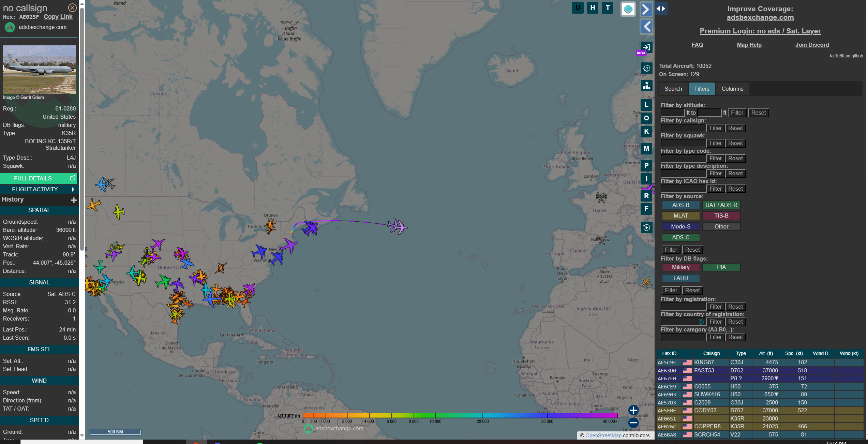Open Premium Login link
The image size is (868, 444).
pyautogui.click(x=760, y=31)
